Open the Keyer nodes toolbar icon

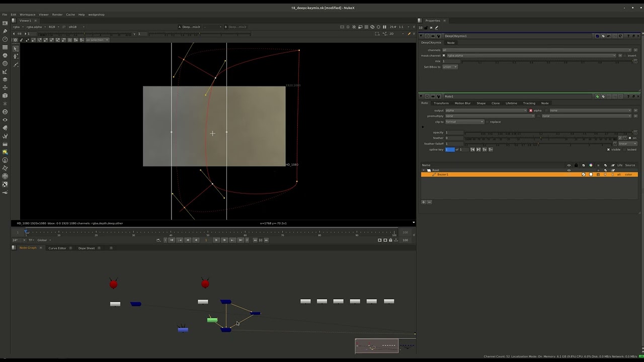click(x=5, y=71)
